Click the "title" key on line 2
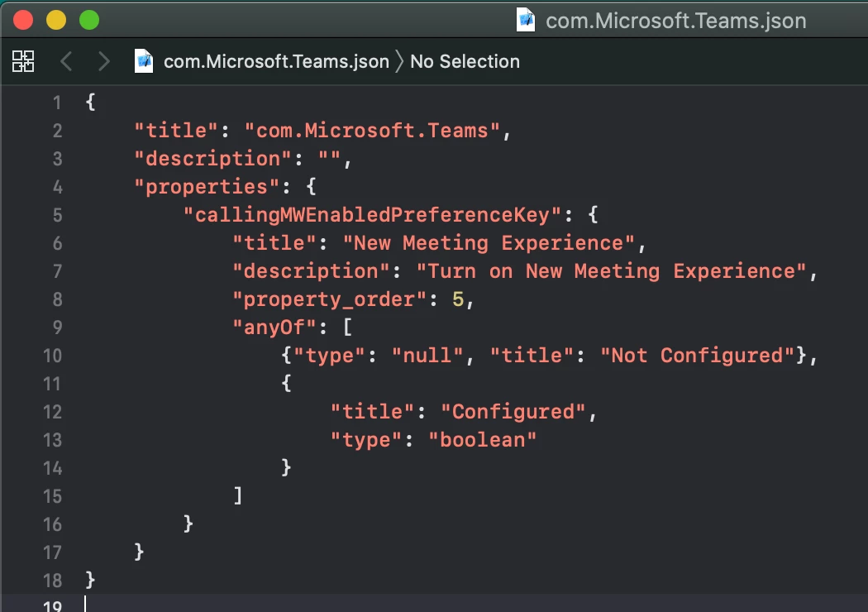Screen dimensions: 868x612 point(176,131)
